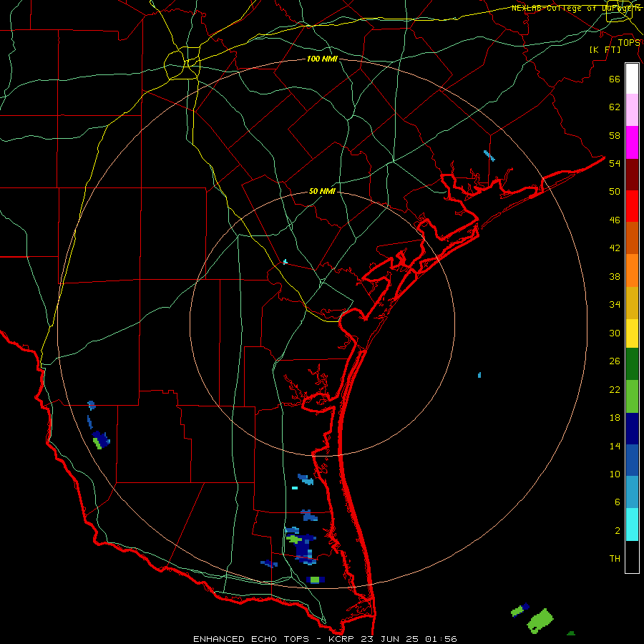Click the "ENHANCED ECHO TOPS" title text

pos(251,639)
